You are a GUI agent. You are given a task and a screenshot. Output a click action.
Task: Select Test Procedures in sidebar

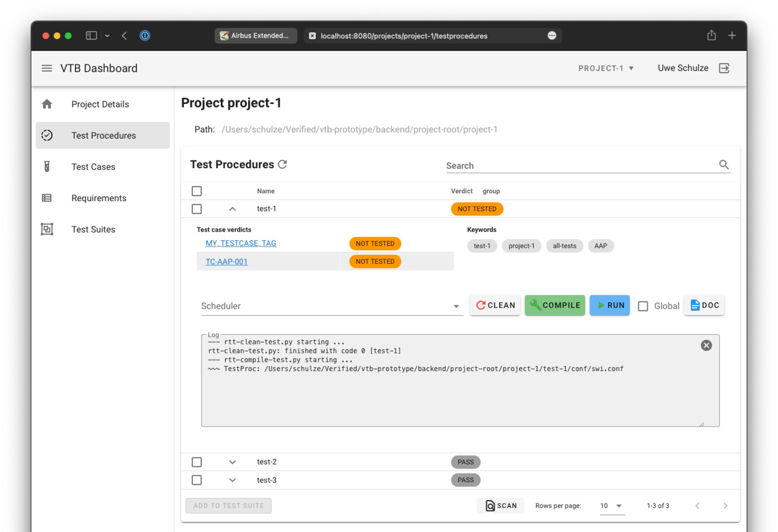103,135
